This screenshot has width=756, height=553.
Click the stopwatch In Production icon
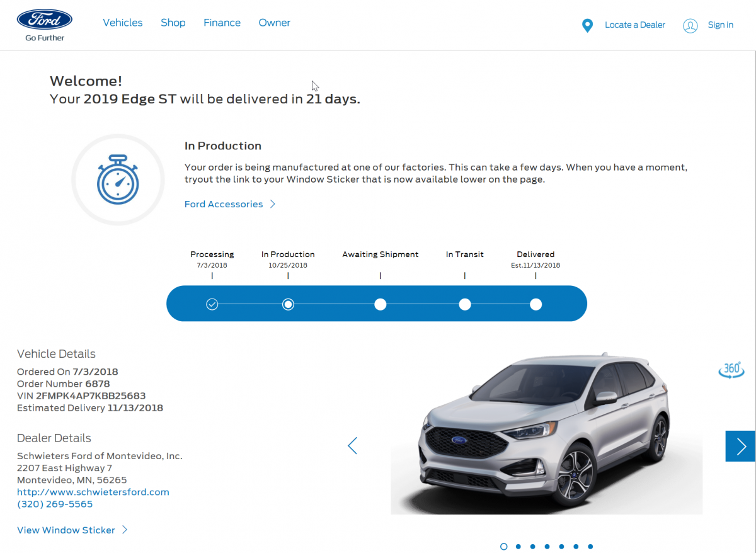point(118,180)
